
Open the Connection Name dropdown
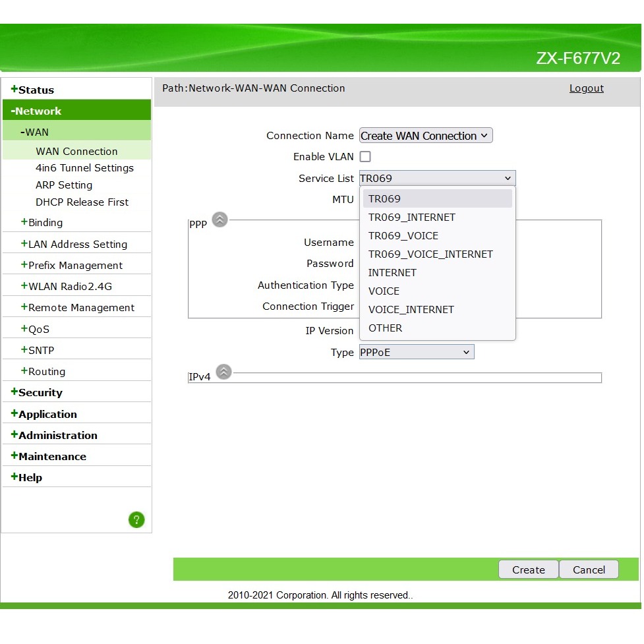[426, 136]
